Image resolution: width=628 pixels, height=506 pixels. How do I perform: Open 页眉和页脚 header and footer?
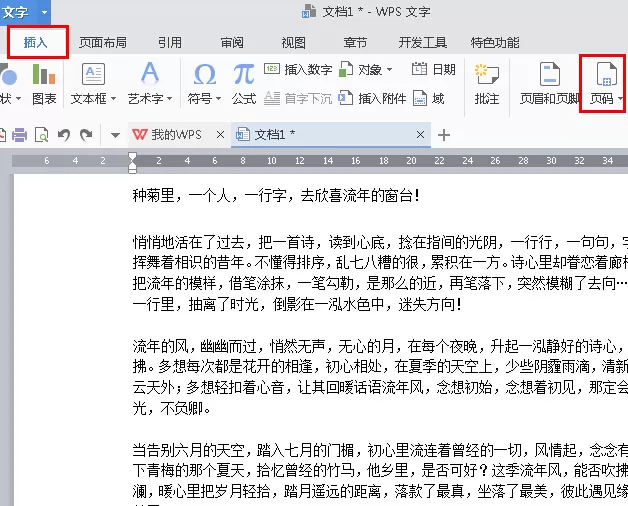(550, 84)
